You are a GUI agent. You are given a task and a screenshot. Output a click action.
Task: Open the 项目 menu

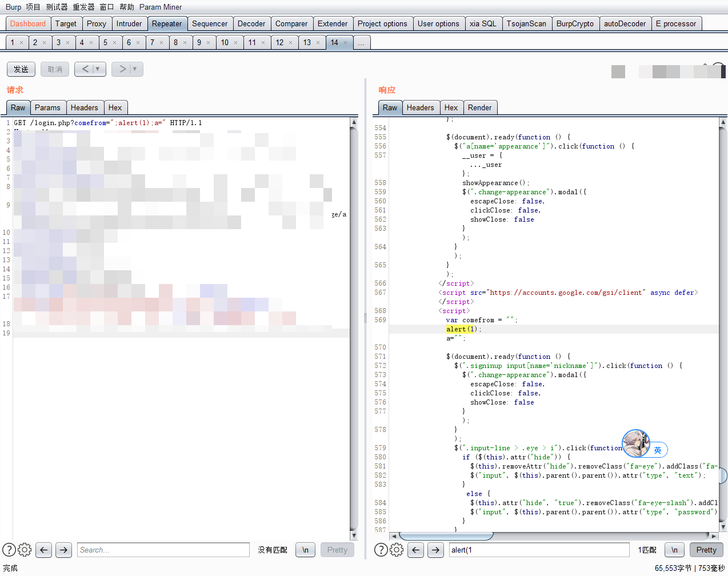point(33,7)
